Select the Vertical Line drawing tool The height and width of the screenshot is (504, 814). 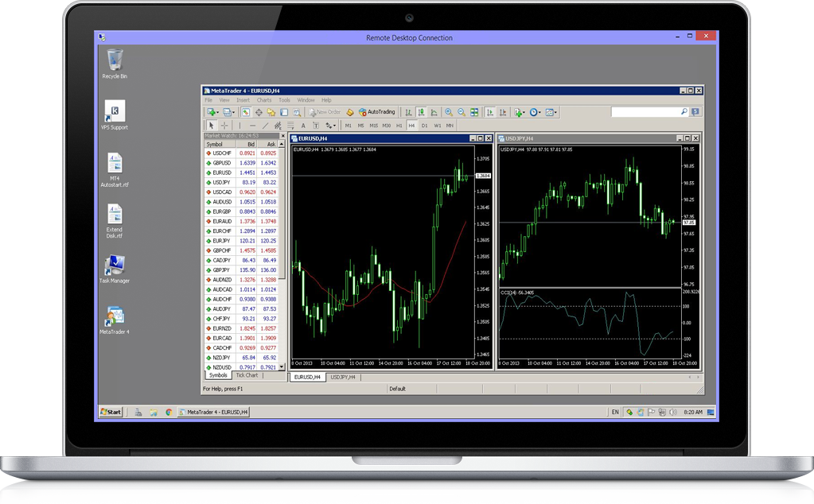coord(240,126)
